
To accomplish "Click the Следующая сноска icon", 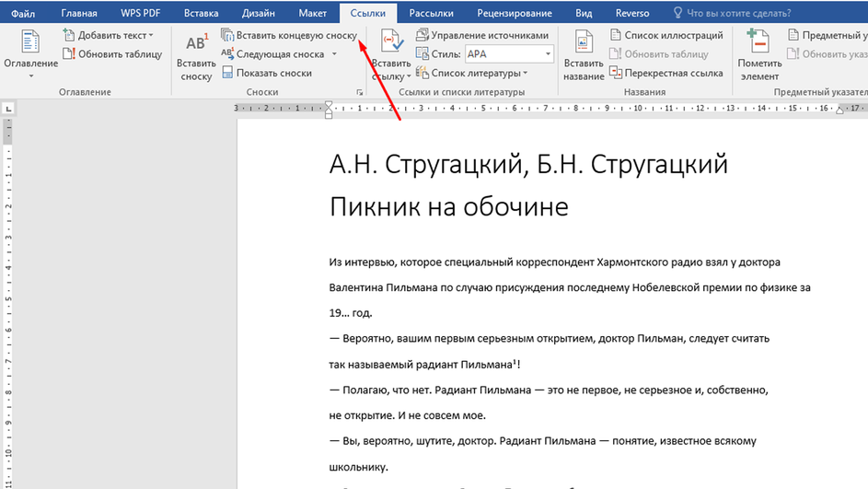I will pos(227,53).
